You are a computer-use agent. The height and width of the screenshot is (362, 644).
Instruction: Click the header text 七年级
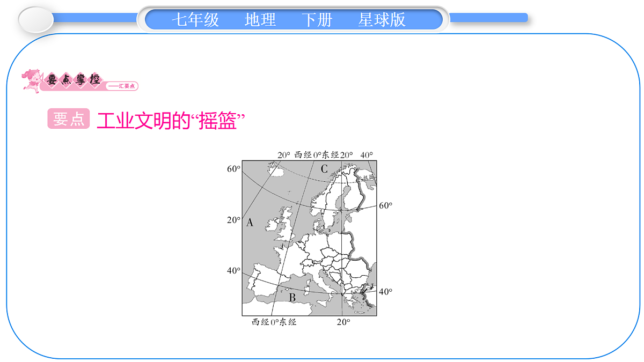pyautogui.click(x=195, y=20)
